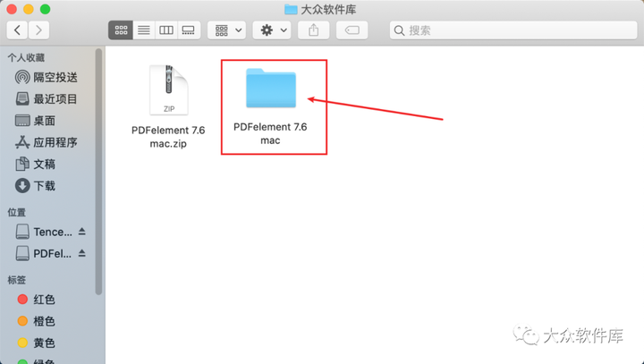The width and height of the screenshot is (644, 364).
Task: Switch to icon view mode
Action: coord(121,30)
